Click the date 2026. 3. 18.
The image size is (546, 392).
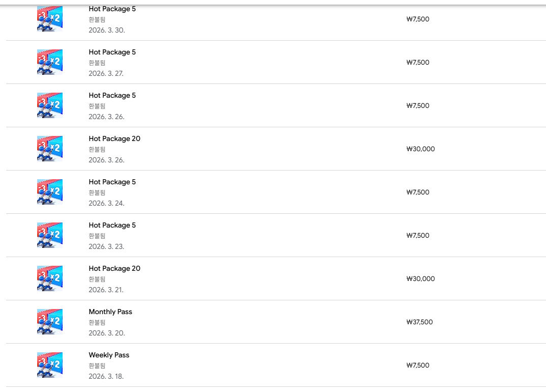106,376
